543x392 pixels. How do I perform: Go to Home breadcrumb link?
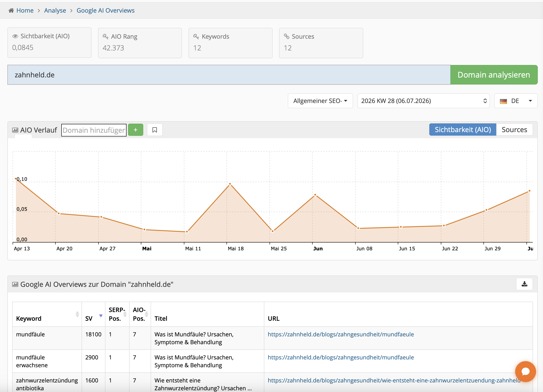(25, 10)
